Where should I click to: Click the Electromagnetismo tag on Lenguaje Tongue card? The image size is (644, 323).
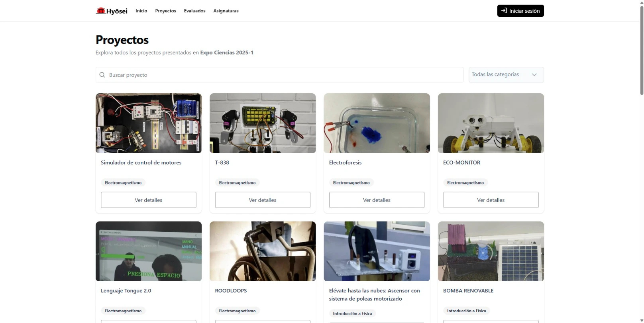(123, 311)
